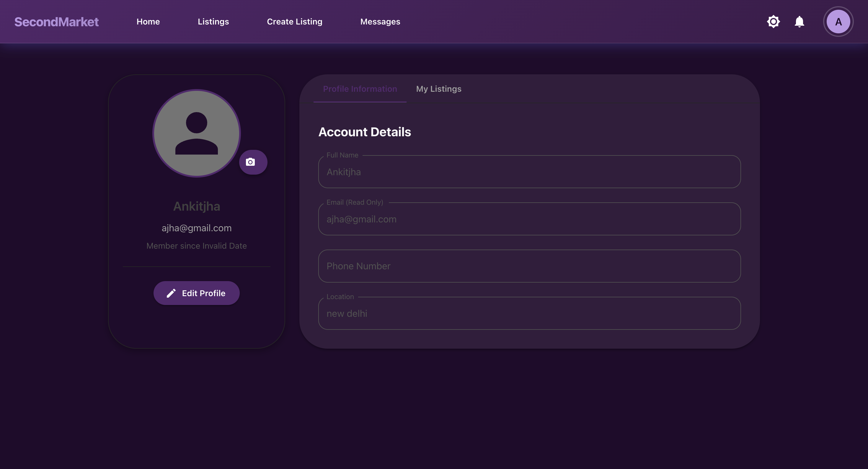Select the Profile Information tab
The width and height of the screenshot is (868, 469).
360,89
